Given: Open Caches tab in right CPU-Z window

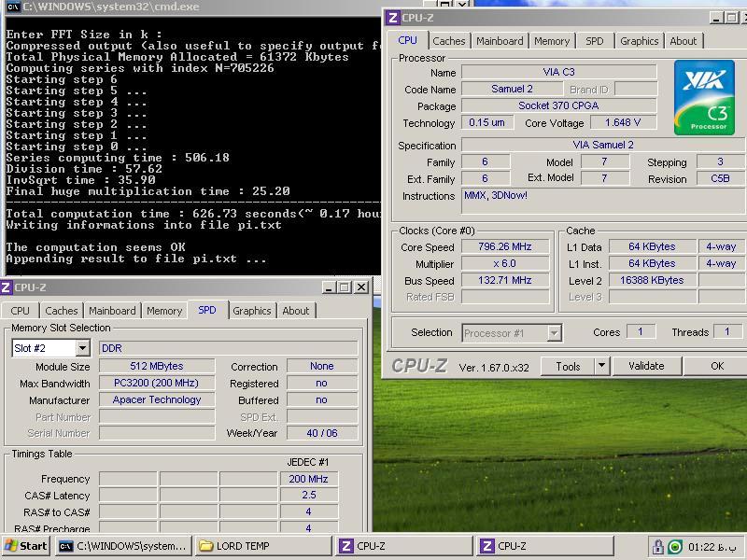Looking at the screenshot, I should coord(448,41).
